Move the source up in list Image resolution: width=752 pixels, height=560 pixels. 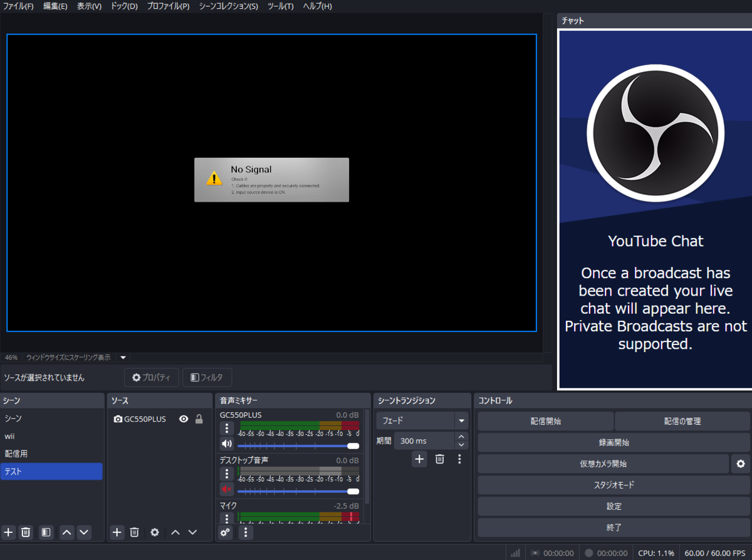coord(175,532)
